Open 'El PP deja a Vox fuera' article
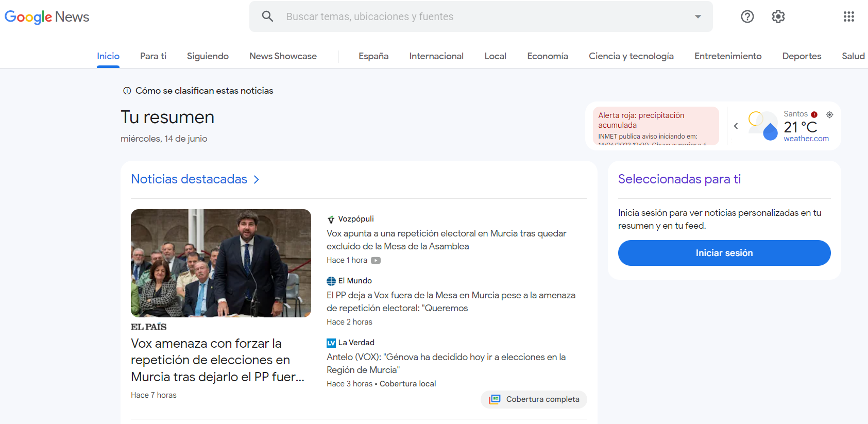This screenshot has width=868, height=424. (451, 301)
